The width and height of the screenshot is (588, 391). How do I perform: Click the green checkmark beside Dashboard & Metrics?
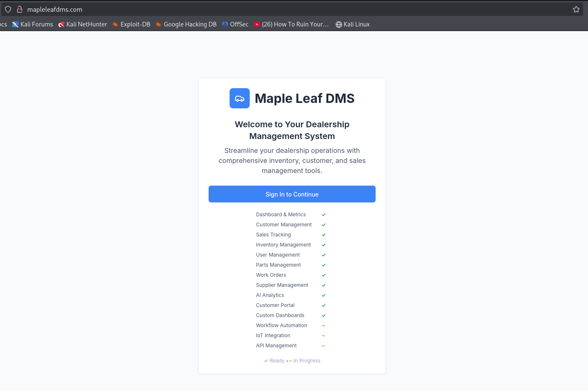[324, 215]
